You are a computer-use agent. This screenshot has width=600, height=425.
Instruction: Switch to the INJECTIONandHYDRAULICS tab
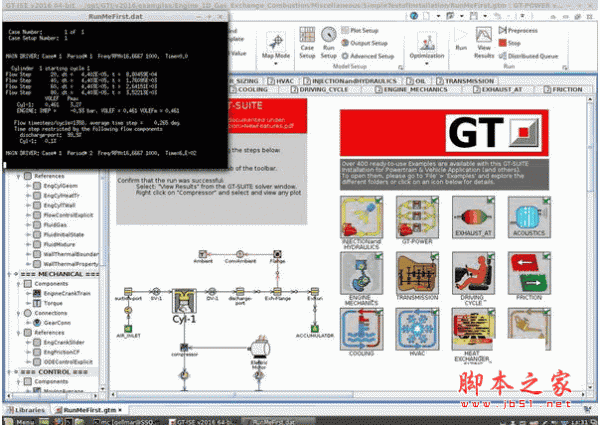[350, 81]
